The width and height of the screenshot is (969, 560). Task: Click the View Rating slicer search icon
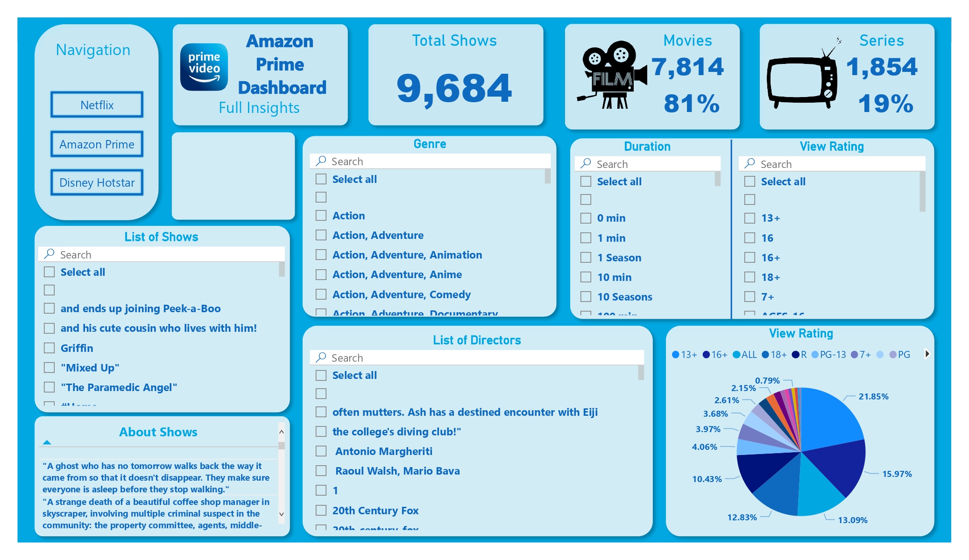750,163
